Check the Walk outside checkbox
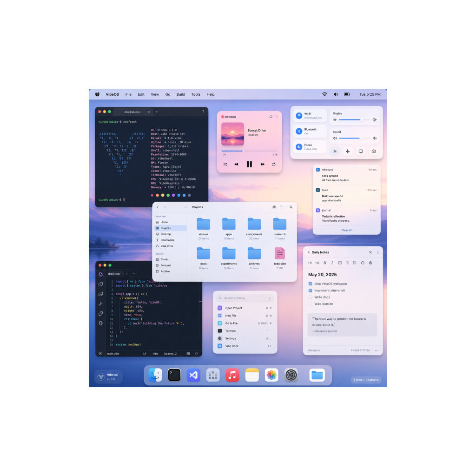This screenshot has height=476, width=476. [x=310, y=304]
